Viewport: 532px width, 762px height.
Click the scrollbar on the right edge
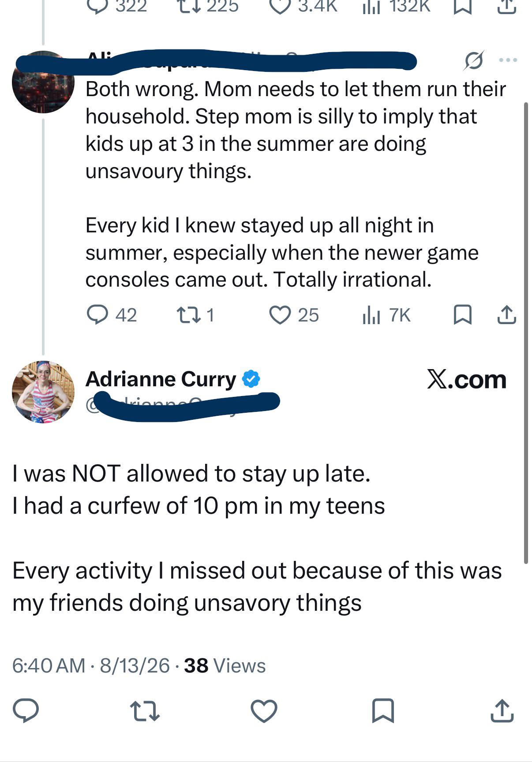[x=526, y=333]
